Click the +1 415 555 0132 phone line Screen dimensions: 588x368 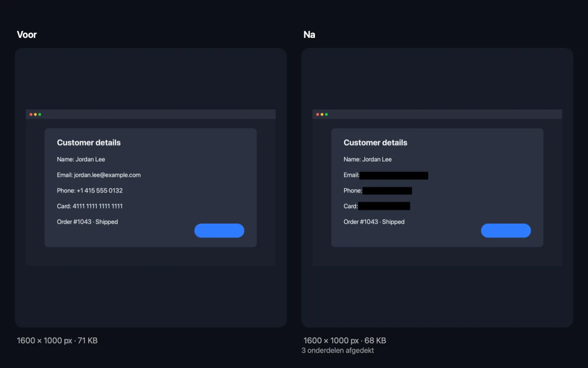[90, 191]
